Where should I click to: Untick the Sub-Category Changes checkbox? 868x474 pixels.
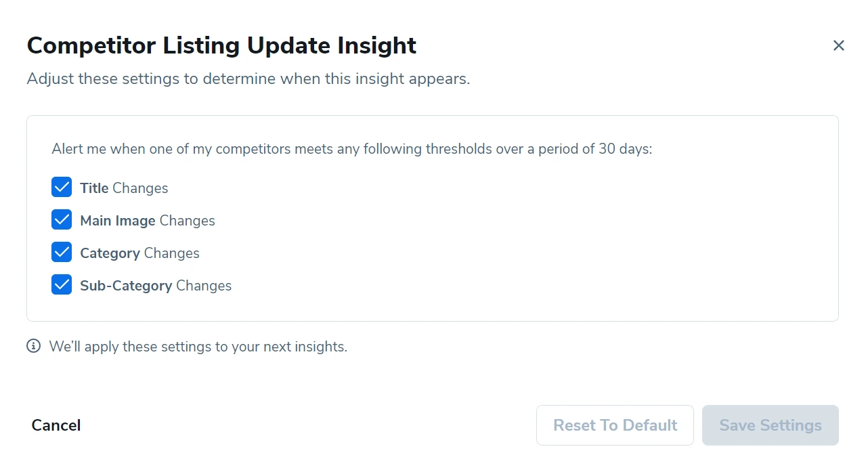tap(62, 285)
